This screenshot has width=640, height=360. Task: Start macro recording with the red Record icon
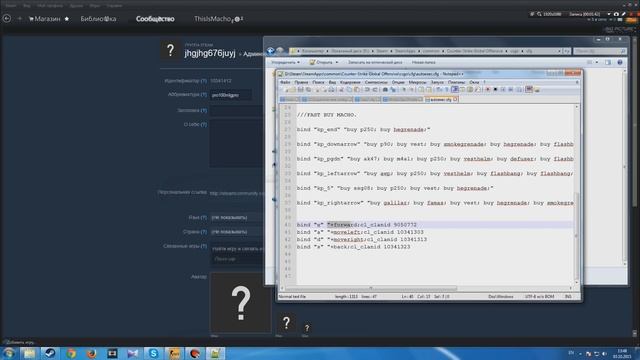(x=488, y=89)
